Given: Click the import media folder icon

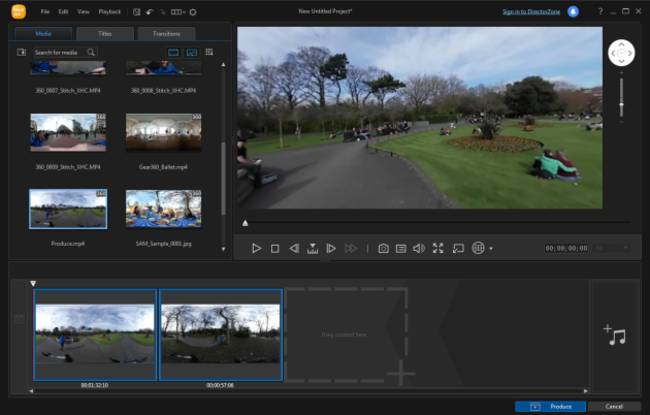Looking at the screenshot, I should [x=22, y=52].
